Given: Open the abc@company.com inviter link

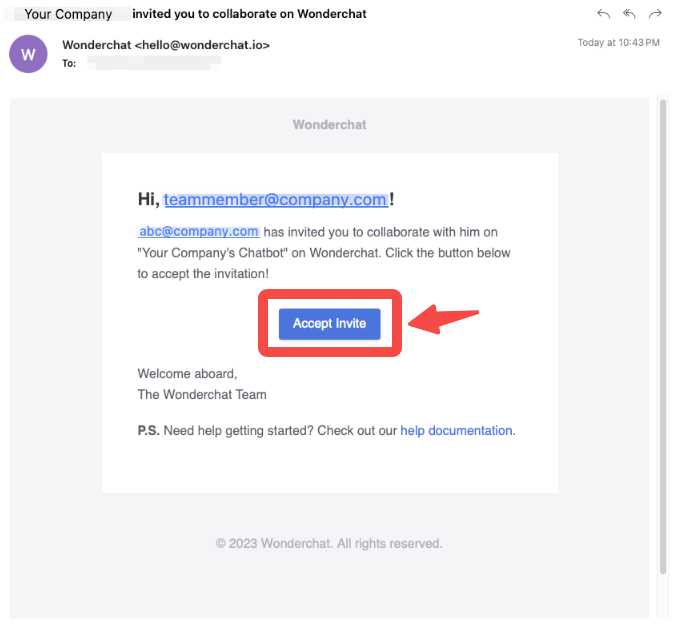Looking at the screenshot, I should 199,231.
